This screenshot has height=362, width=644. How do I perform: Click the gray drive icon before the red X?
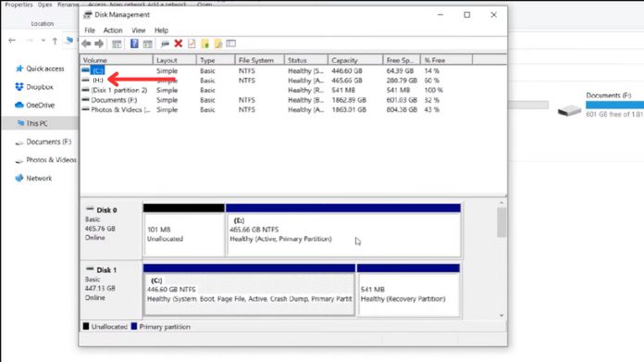coord(165,44)
